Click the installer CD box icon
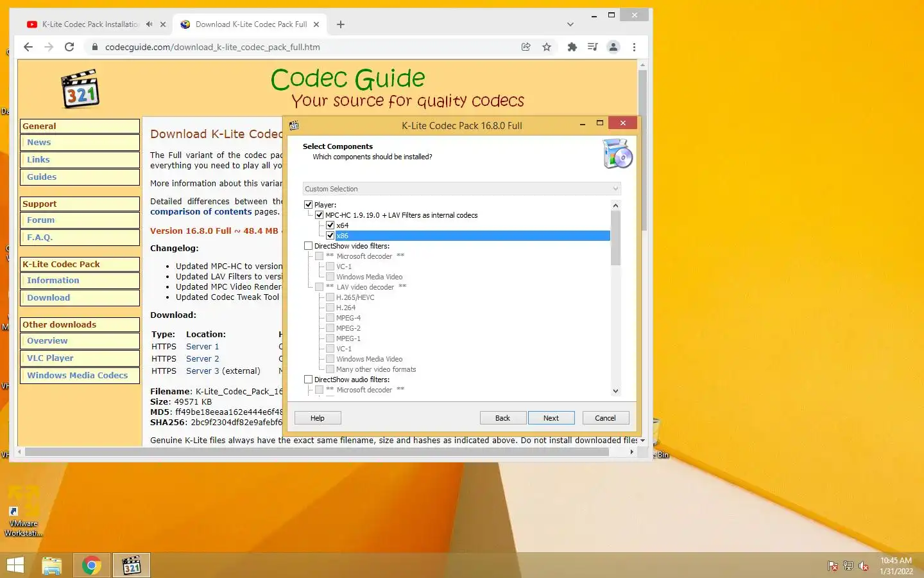 coord(617,153)
